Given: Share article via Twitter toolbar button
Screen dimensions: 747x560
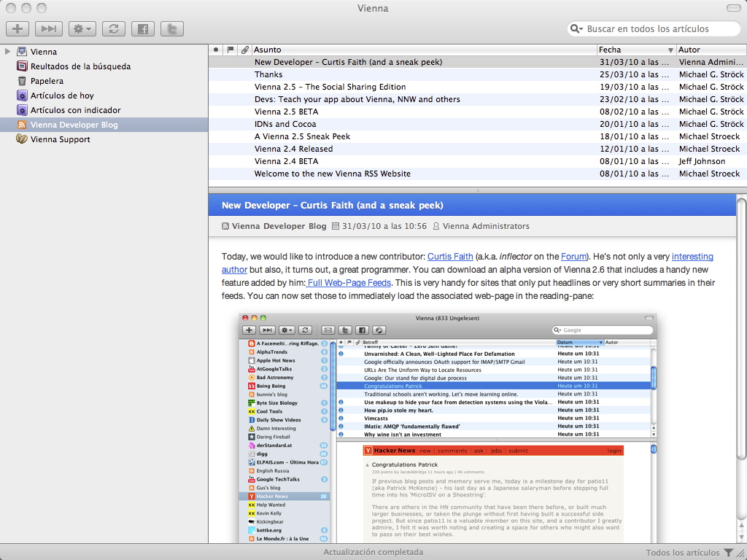Looking at the screenshot, I should [x=172, y=29].
